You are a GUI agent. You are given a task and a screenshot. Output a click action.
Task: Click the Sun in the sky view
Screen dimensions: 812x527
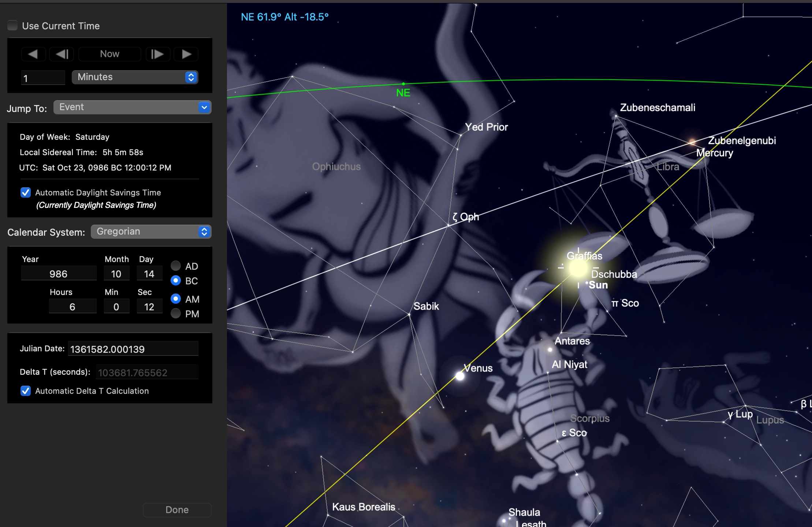(x=578, y=268)
